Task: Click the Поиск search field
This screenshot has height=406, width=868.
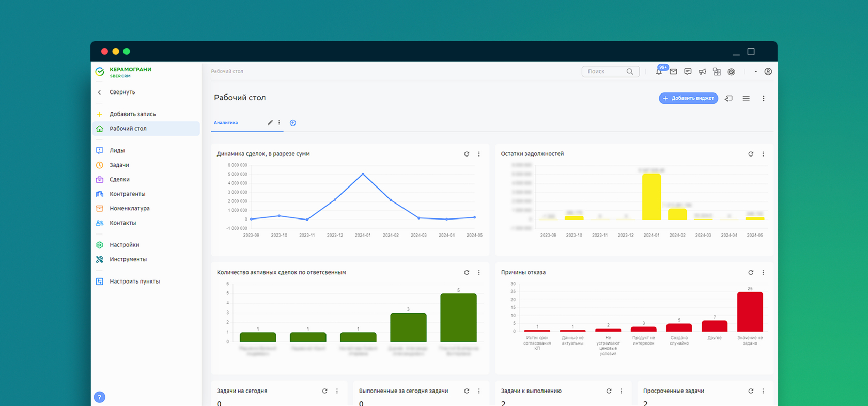Action: tap(606, 72)
